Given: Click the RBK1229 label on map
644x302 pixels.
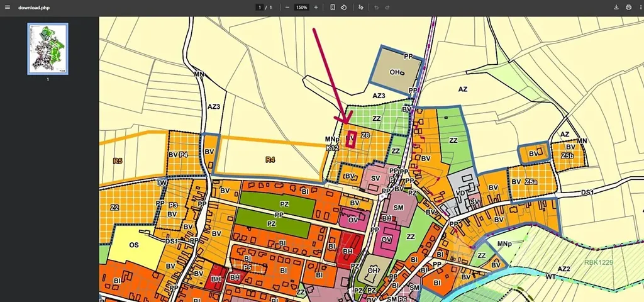Looking at the screenshot, I should (x=598, y=262).
